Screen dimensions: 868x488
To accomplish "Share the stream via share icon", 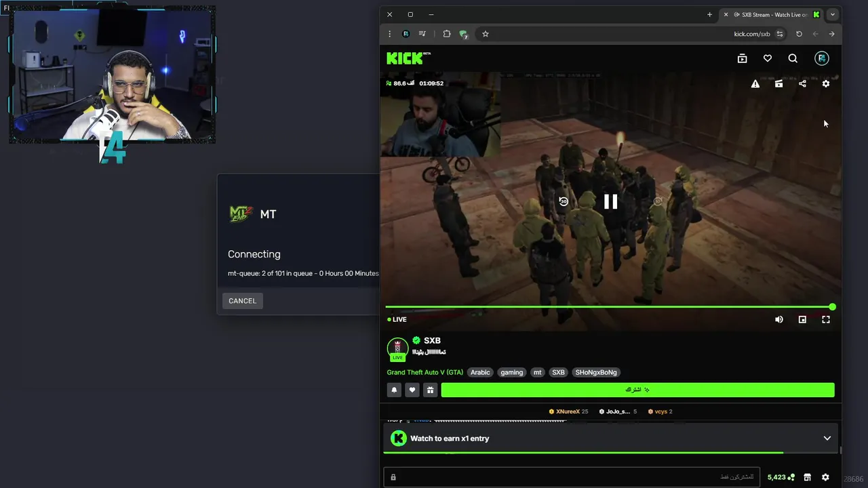I will coord(802,83).
